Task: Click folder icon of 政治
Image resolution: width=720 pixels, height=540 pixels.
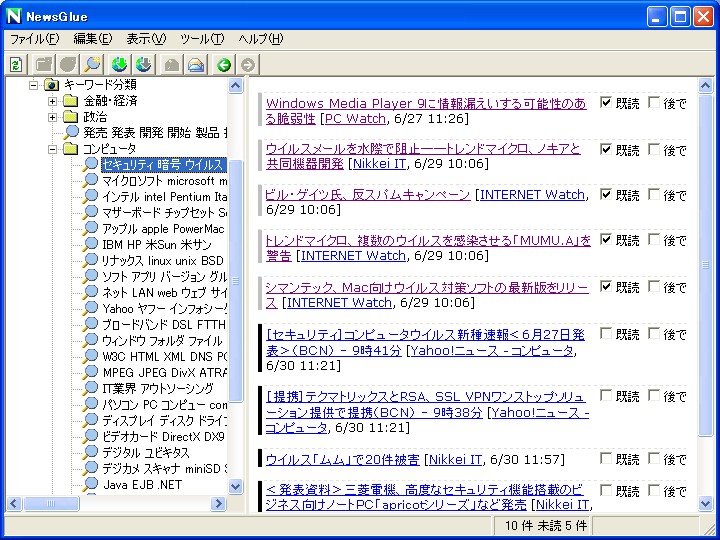Action: pyautogui.click(x=70, y=117)
